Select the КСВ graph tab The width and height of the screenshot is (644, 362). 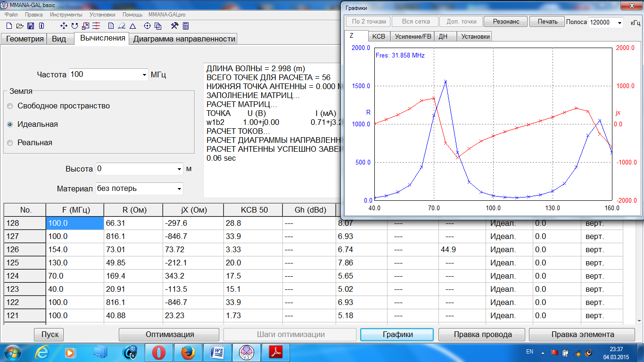click(x=379, y=36)
